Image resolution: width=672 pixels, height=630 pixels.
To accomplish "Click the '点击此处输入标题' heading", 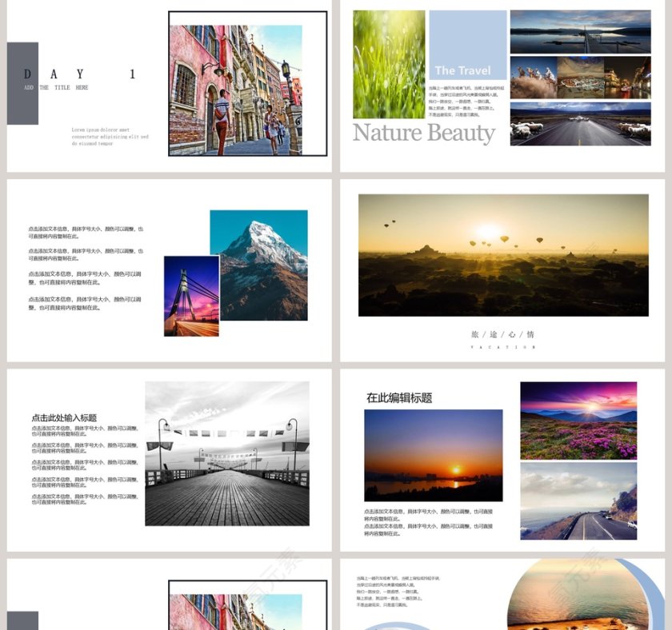I will coord(64,417).
